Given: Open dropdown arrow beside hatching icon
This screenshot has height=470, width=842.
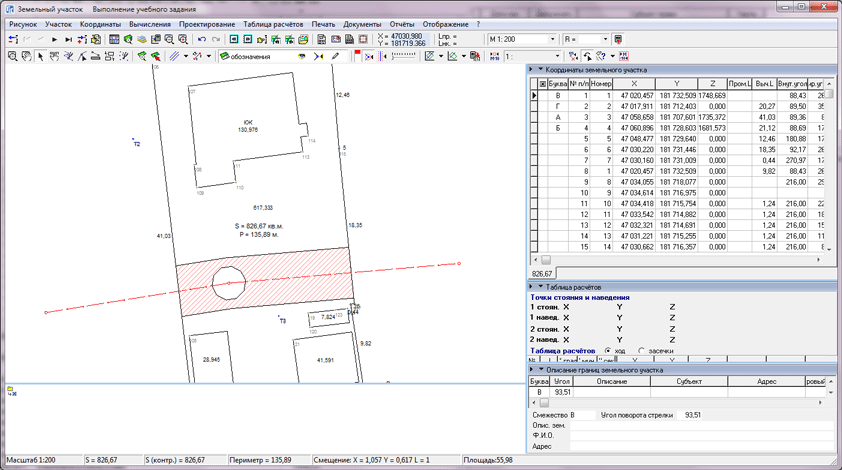Looking at the screenshot, I should tap(186, 56).
